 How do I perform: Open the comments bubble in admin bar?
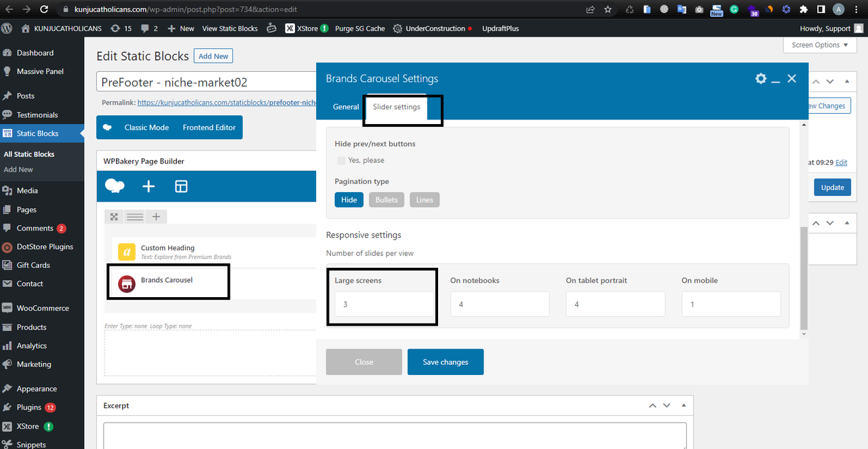point(149,28)
